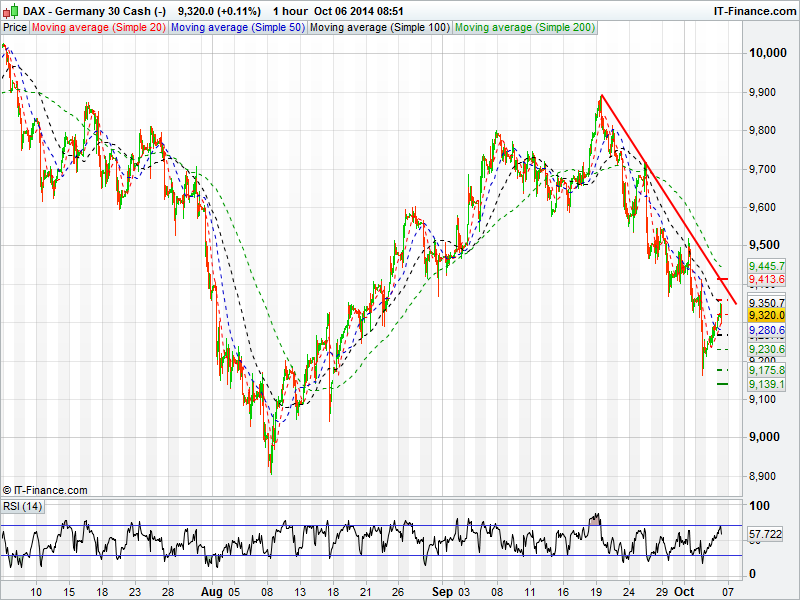Click the 9,413.6 red price label
Screen dimensions: 800x600
[x=767, y=280]
